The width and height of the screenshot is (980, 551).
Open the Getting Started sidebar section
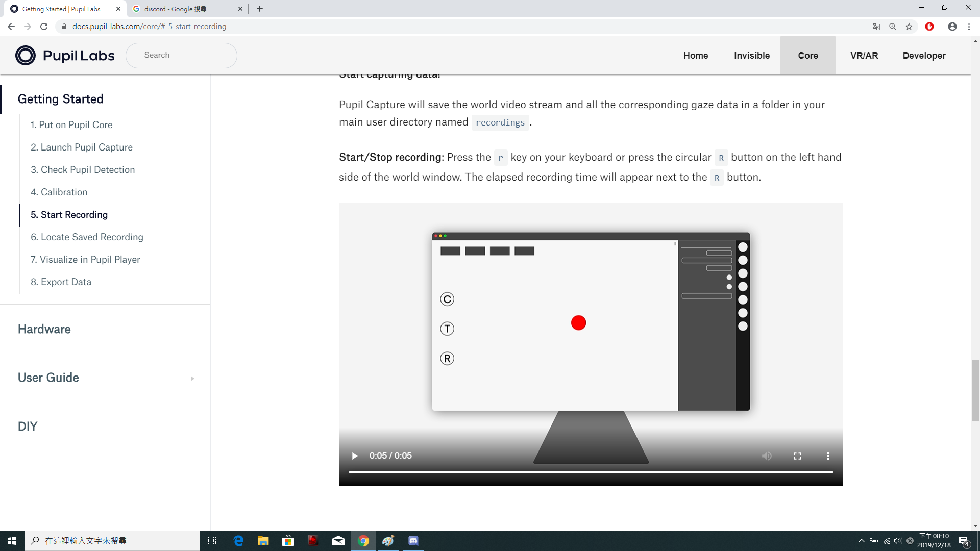tap(60, 99)
